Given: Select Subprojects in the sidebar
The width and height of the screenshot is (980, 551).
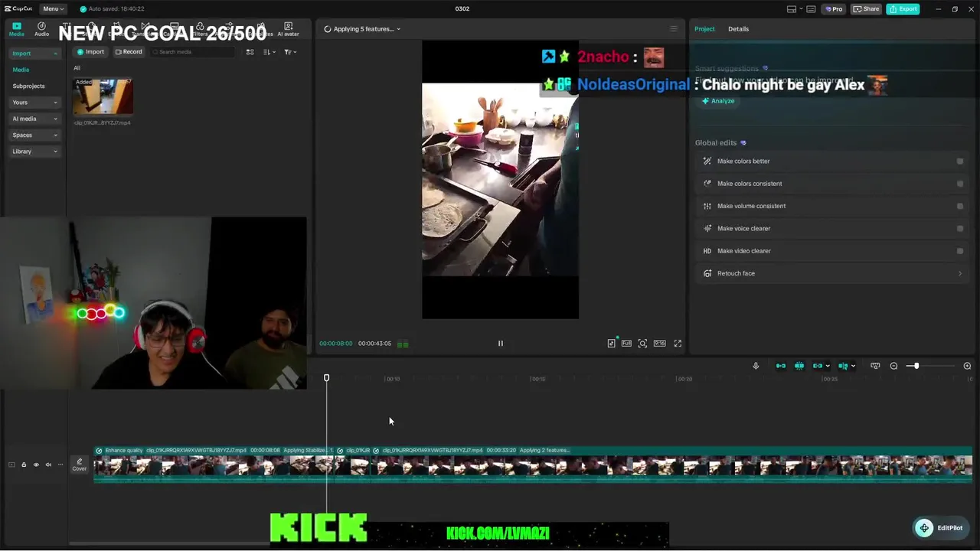Looking at the screenshot, I should (x=28, y=86).
